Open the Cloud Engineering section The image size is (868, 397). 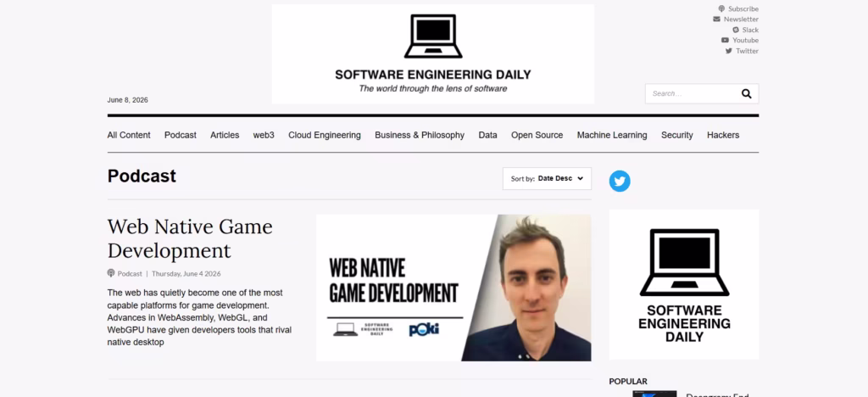tap(325, 135)
